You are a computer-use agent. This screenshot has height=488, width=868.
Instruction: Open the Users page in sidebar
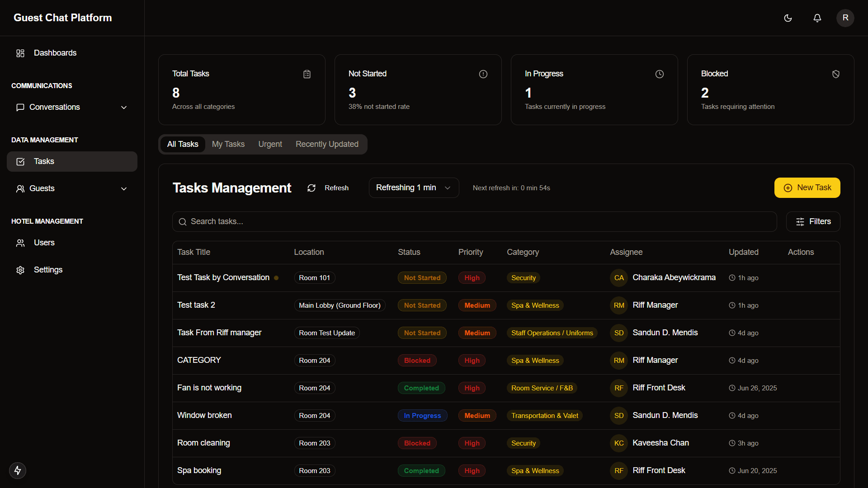pyautogui.click(x=44, y=243)
